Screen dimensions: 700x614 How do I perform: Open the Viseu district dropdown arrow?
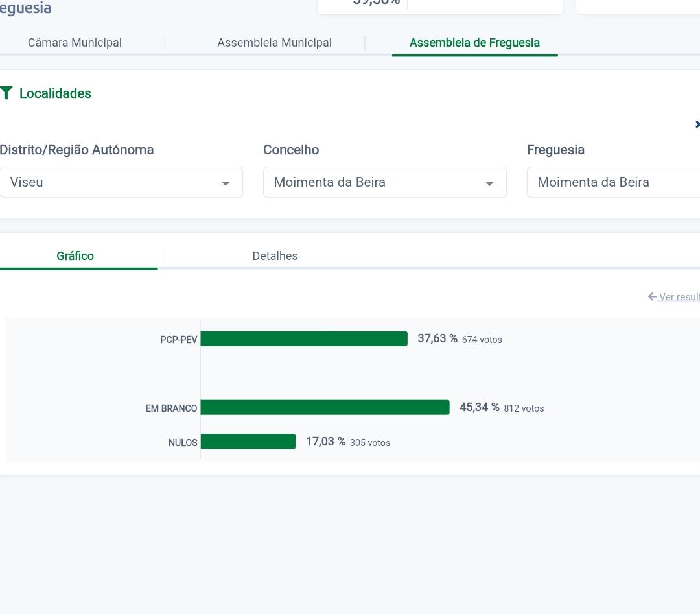point(226,183)
